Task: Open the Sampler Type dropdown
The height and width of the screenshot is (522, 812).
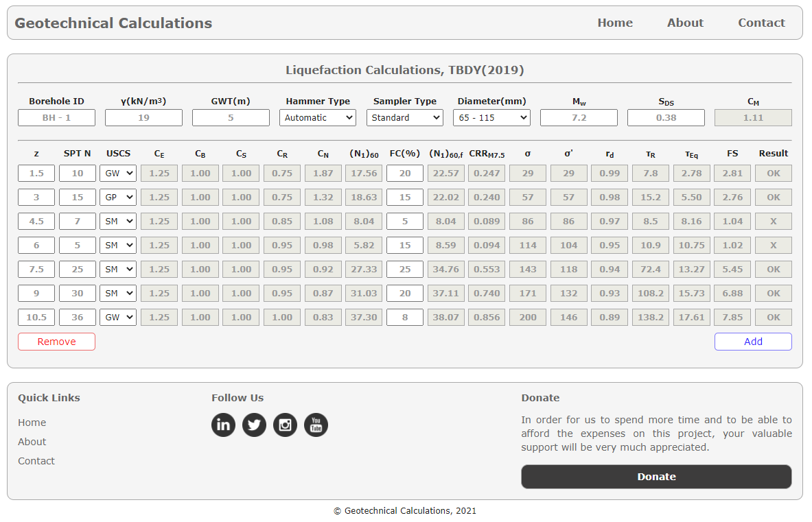Action: point(404,117)
